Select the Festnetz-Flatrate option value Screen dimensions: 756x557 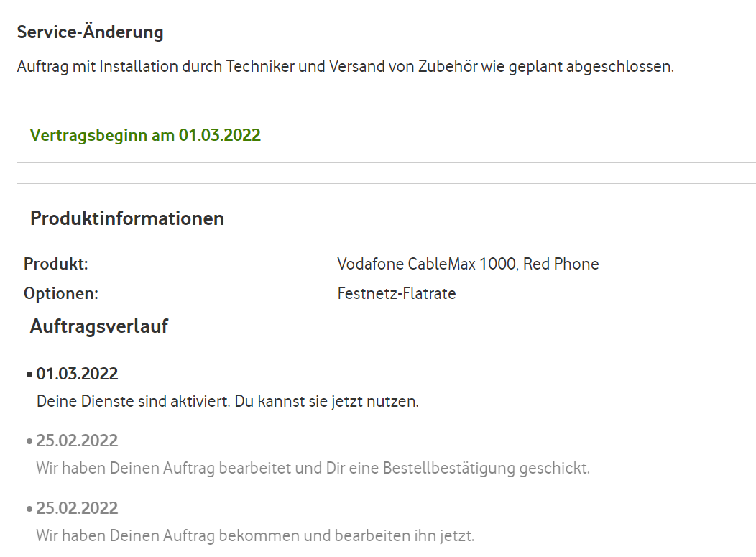397,293
